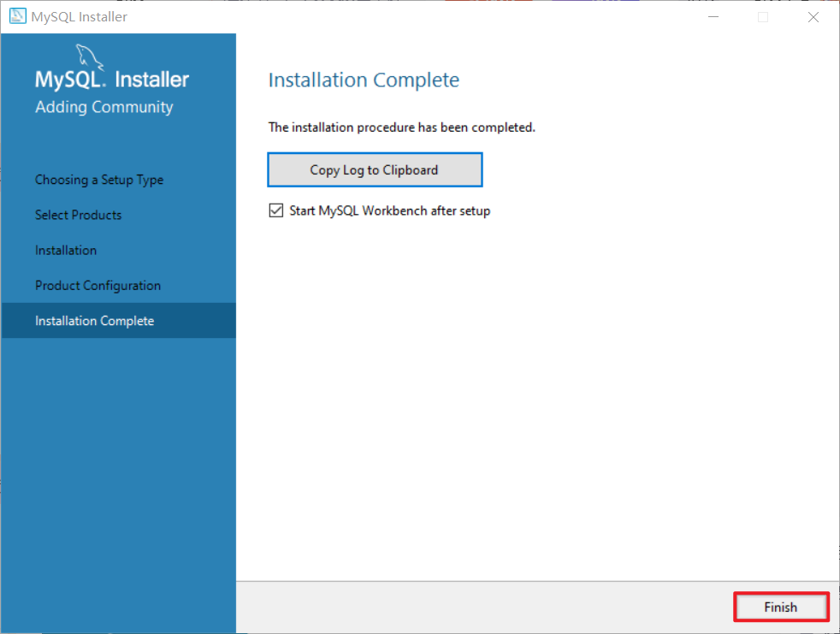
Task: Open the Product Configuration step
Action: [x=98, y=286]
